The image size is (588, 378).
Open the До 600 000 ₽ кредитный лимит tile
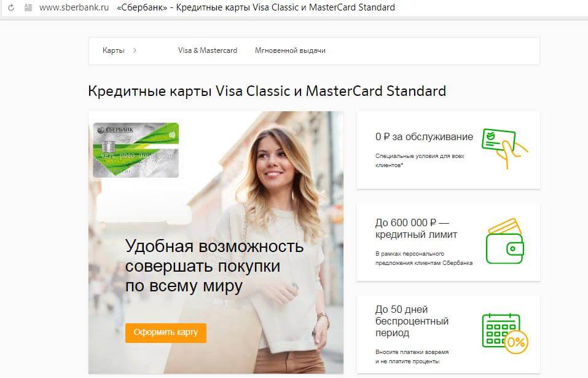[448, 242]
